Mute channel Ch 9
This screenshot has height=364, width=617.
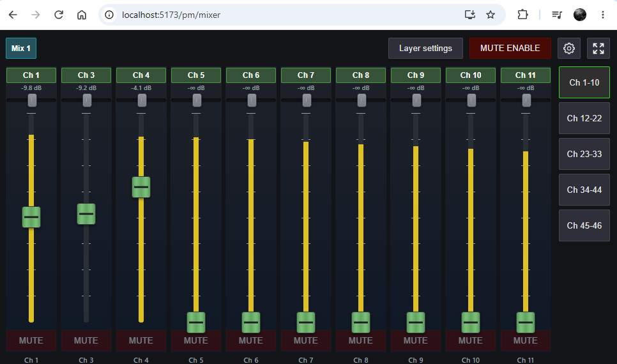coord(416,340)
